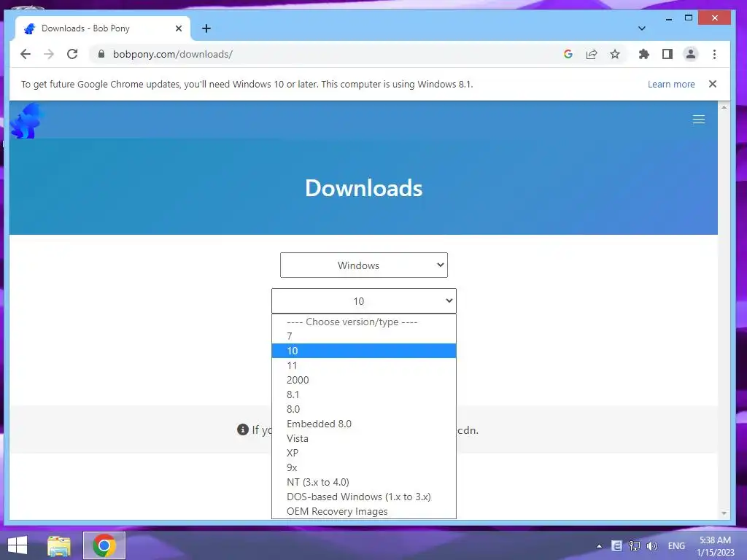This screenshot has width=747, height=560.
Task: Open tab search chevron in title bar
Action: (x=642, y=28)
